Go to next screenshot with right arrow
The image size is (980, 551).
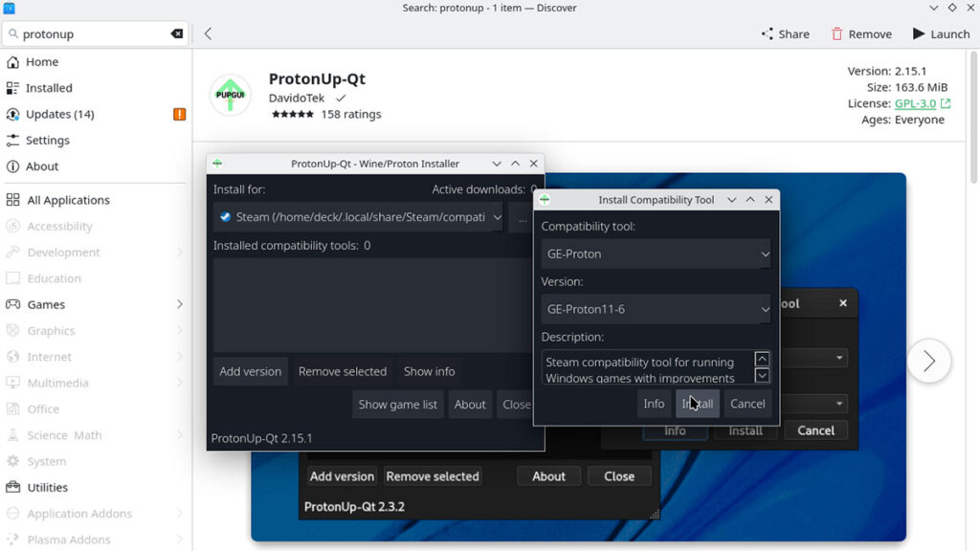929,361
